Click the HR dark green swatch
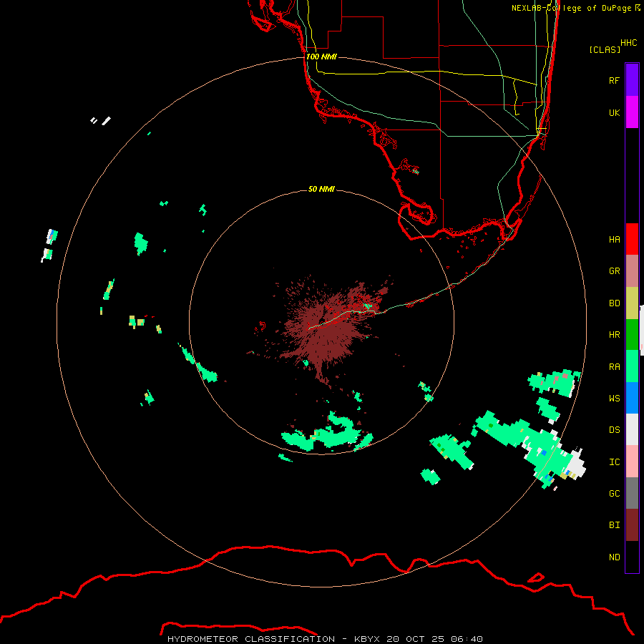This screenshot has width=644, height=644. pos(632,335)
